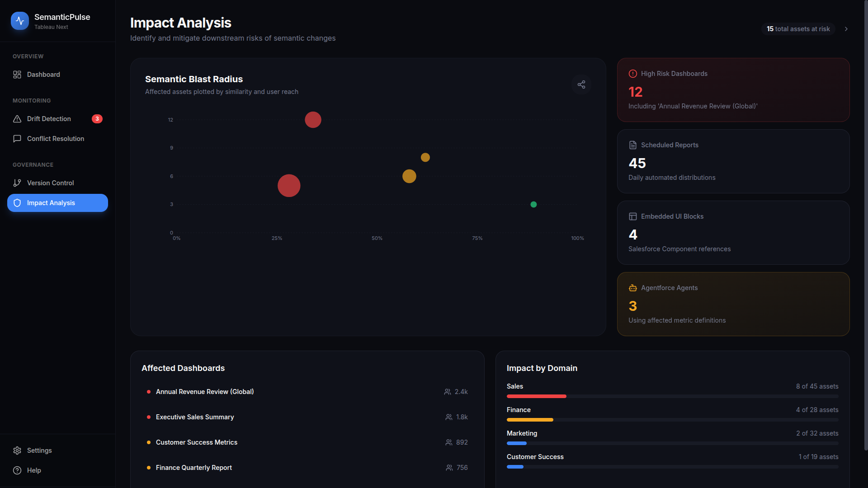868x488 pixels.
Task: Open the Annual Revenue Review (Global) dashboard
Action: tap(205, 392)
